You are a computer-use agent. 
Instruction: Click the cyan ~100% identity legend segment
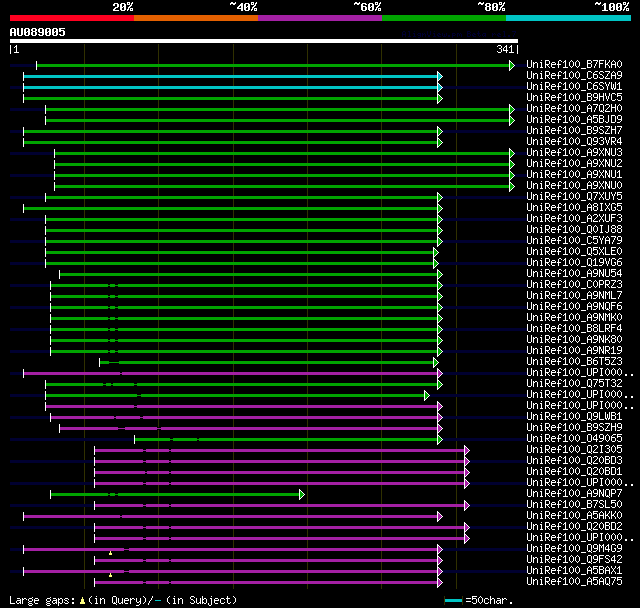point(569,18)
